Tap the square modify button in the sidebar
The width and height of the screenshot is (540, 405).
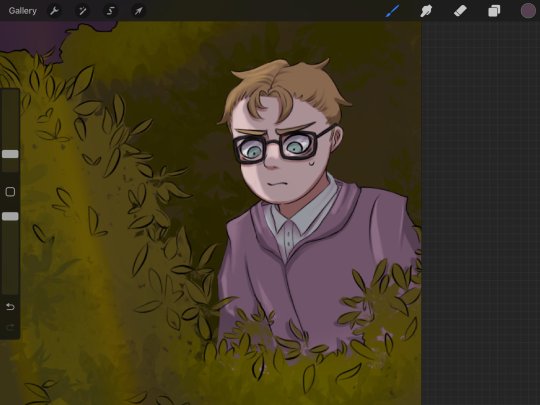(10, 192)
